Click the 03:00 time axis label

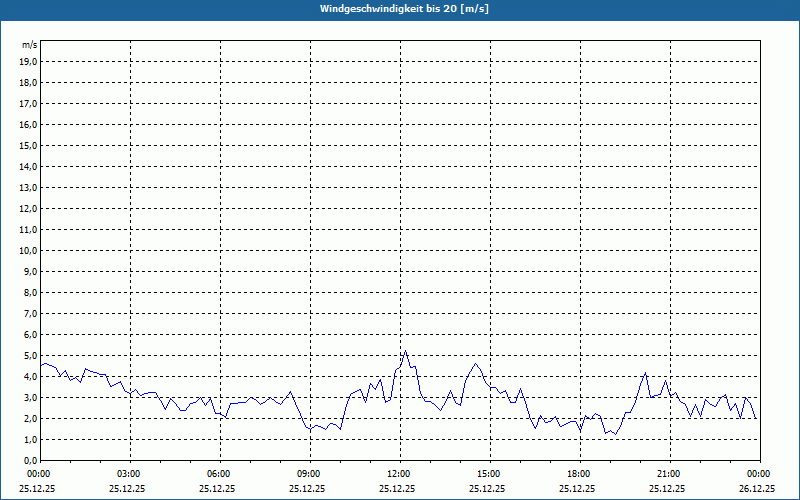point(129,474)
